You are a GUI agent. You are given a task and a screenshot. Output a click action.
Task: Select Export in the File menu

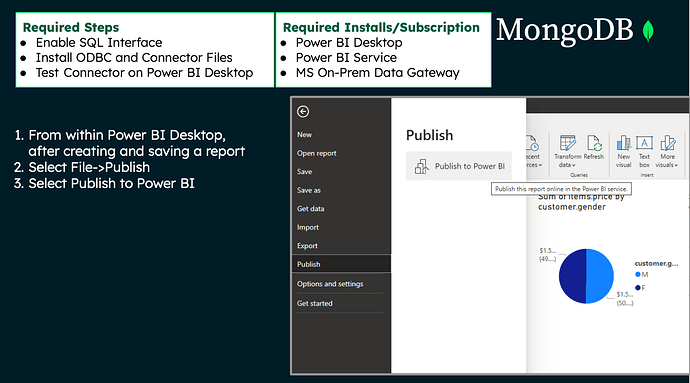pos(307,246)
